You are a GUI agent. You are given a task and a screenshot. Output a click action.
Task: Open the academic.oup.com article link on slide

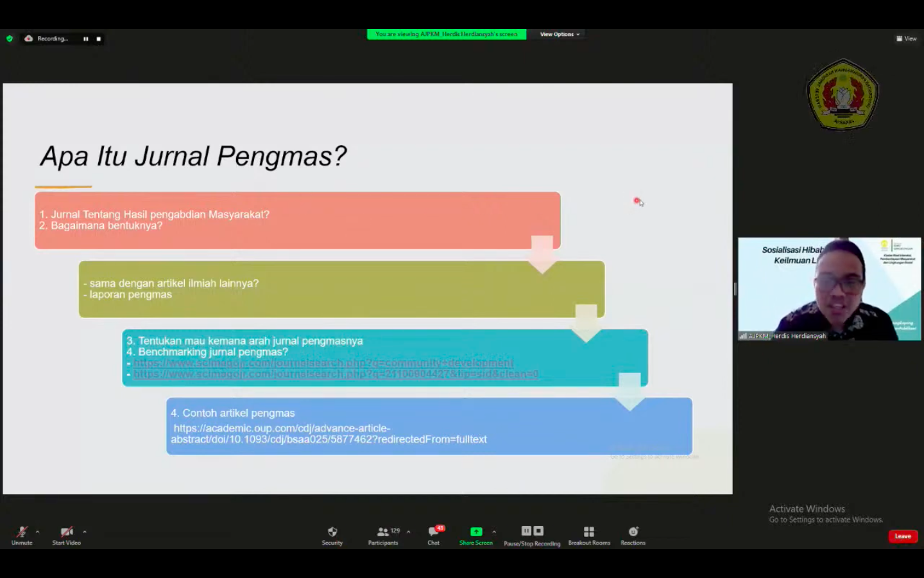click(x=329, y=433)
